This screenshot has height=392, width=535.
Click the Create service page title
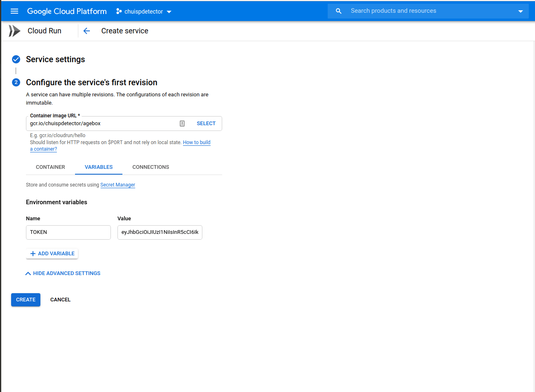click(125, 31)
